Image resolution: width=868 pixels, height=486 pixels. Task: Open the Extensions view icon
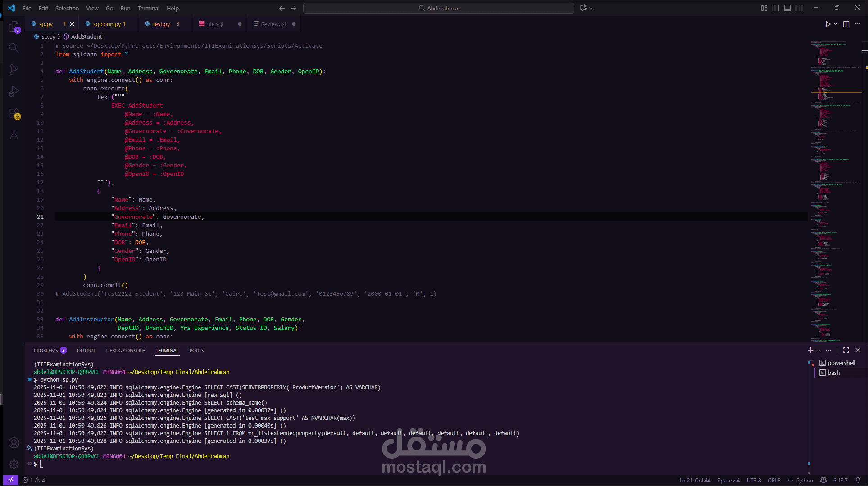(14, 113)
